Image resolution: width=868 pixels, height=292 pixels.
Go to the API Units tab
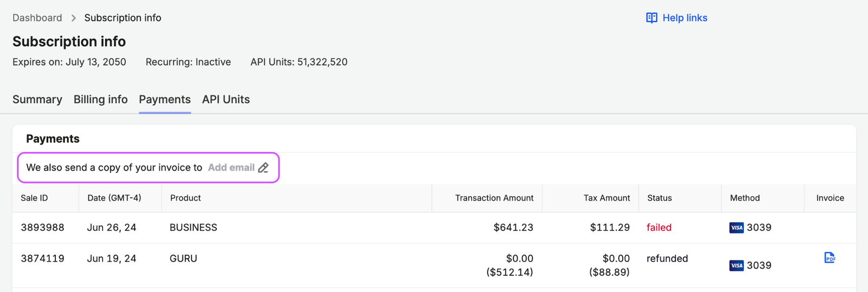tap(226, 99)
